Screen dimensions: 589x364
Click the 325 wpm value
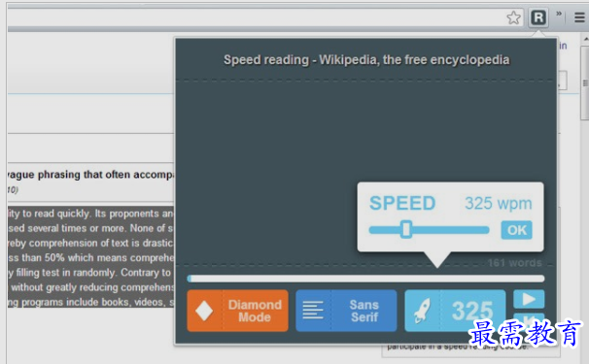(498, 204)
